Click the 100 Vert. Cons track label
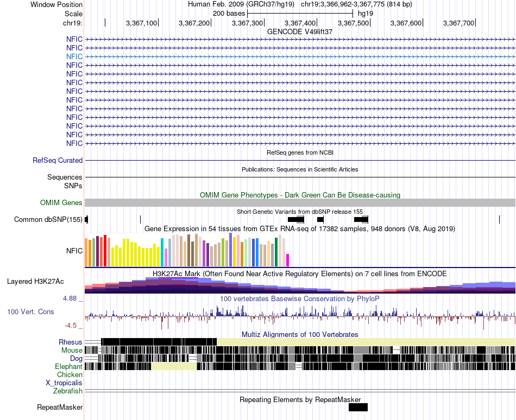The image size is (516, 420). (30, 311)
